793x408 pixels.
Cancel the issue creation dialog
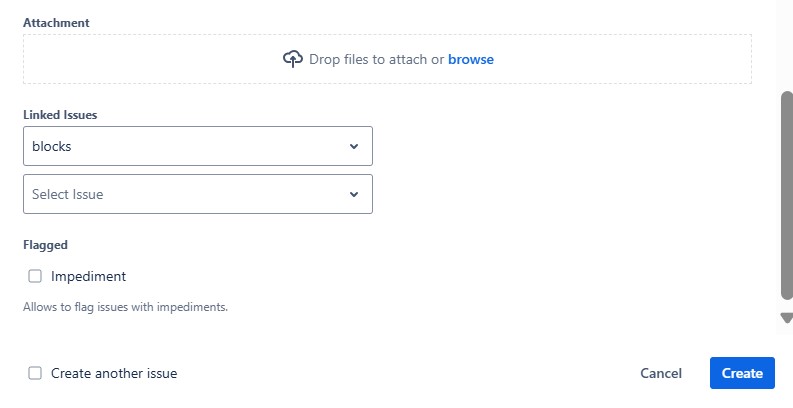click(661, 373)
